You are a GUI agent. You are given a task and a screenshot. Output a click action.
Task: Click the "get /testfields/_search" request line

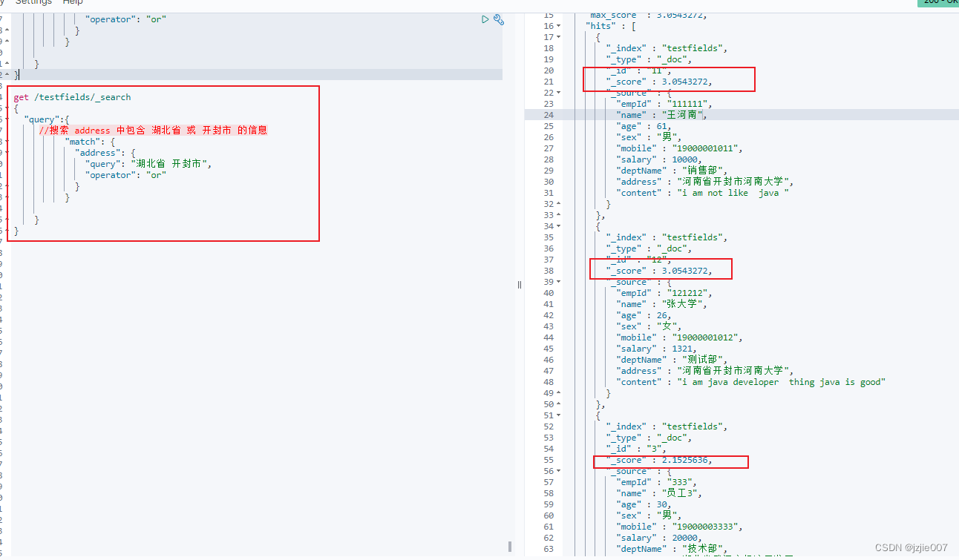pyautogui.click(x=72, y=97)
